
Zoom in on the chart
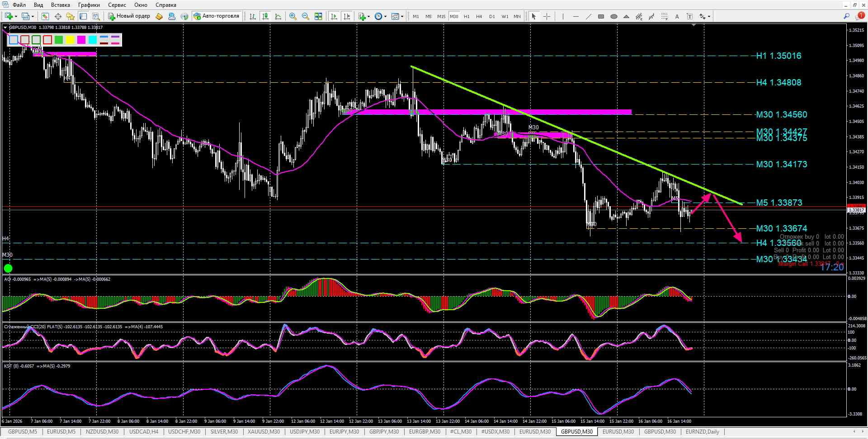[x=293, y=16]
